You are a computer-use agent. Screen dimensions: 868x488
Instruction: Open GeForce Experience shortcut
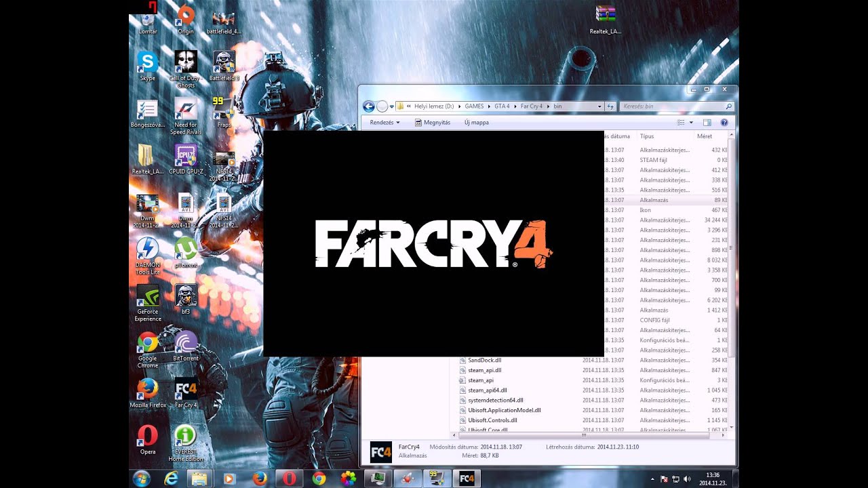148,302
